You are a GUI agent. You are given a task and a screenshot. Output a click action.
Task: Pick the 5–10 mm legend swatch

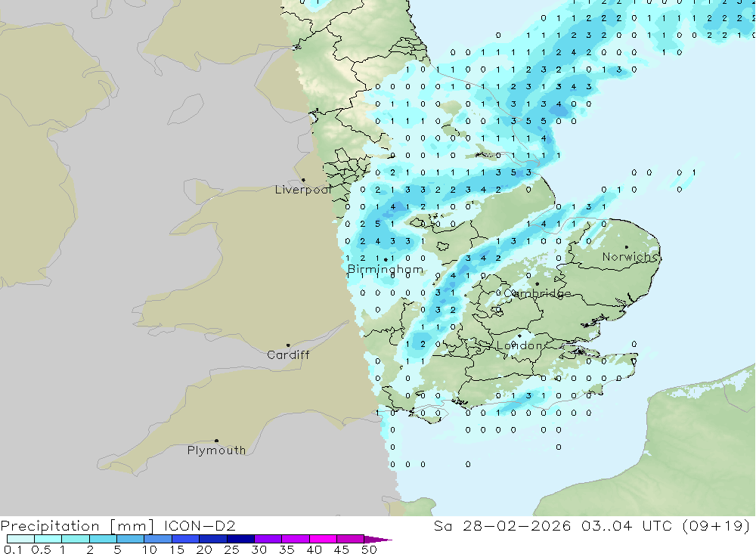130,539
